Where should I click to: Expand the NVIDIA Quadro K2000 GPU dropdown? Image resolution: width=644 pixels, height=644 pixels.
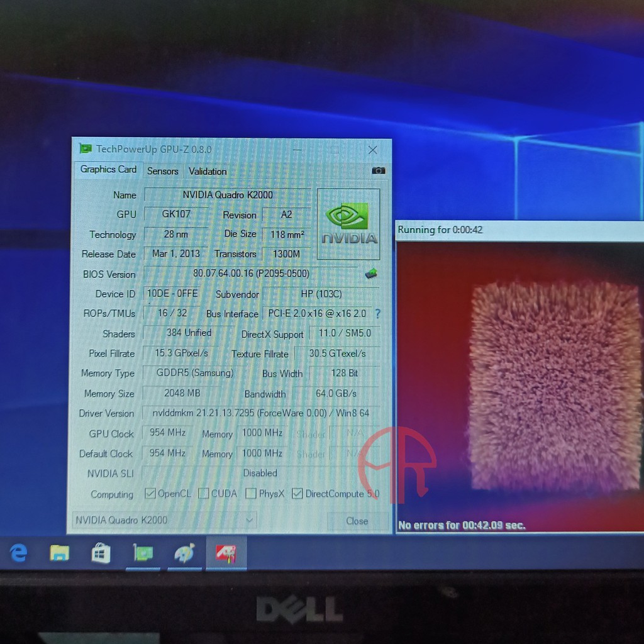point(250,520)
